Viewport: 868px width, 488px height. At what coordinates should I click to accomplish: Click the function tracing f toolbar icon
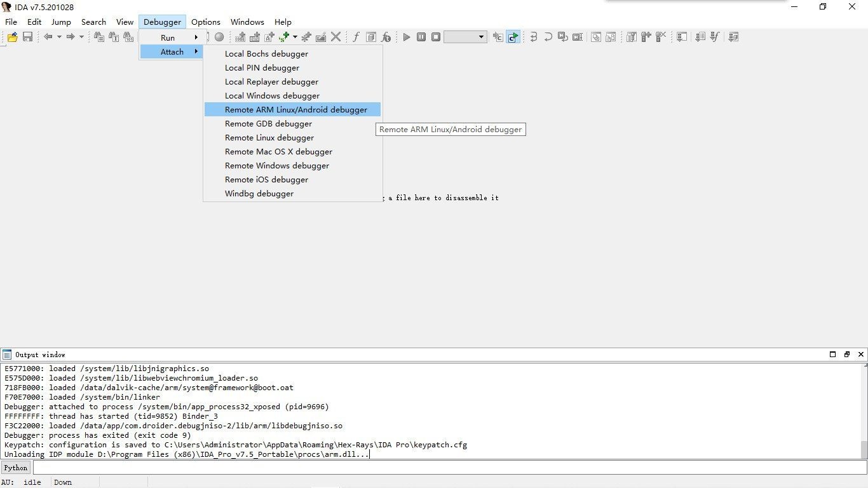[715, 37]
